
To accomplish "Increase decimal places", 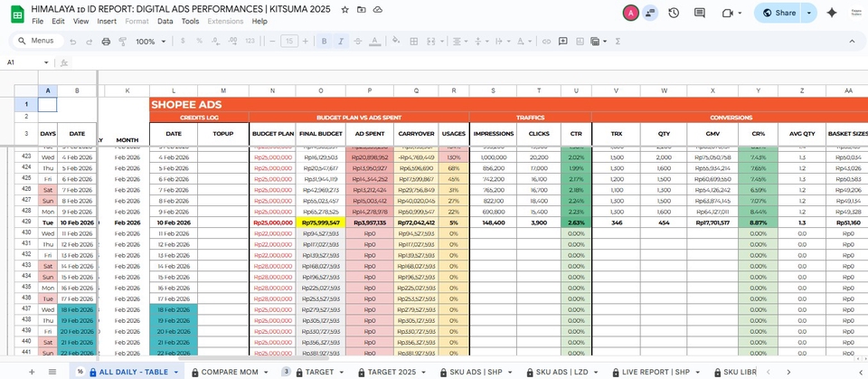I will coord(232,41).
